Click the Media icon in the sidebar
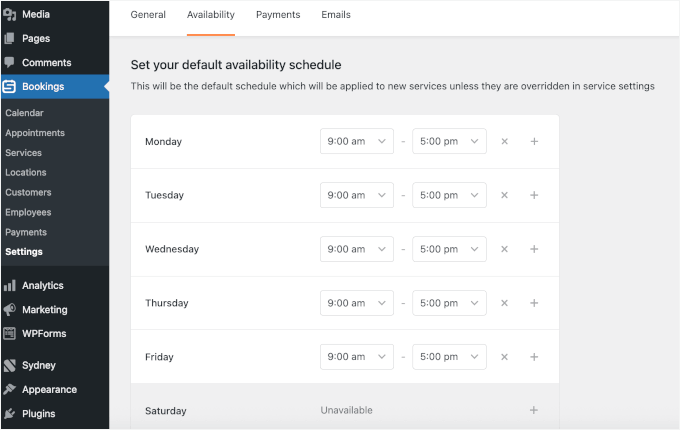 [10, 14]
